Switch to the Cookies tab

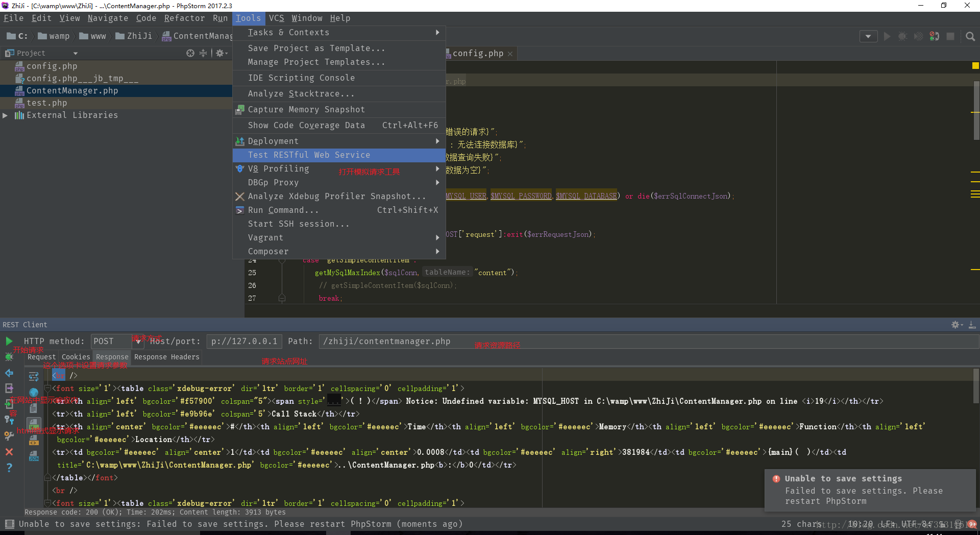(76, 357)
